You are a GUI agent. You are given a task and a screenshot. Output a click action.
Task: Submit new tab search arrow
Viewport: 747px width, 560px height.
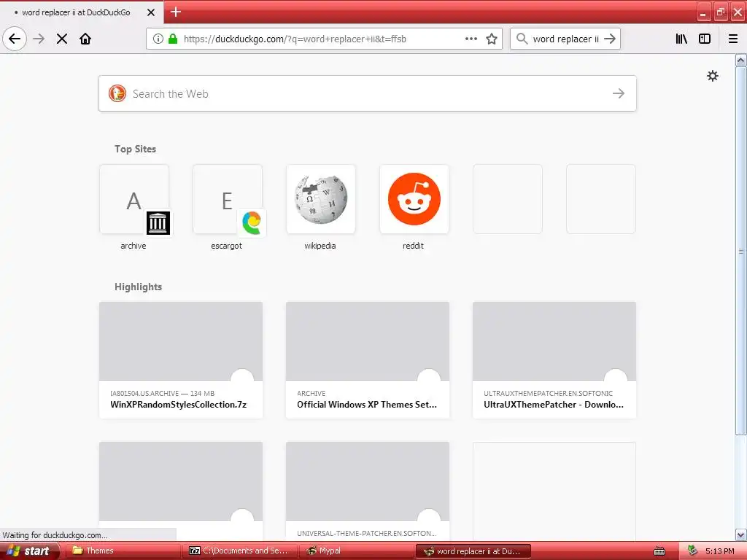pyautogui.click(x=619, y=93)
